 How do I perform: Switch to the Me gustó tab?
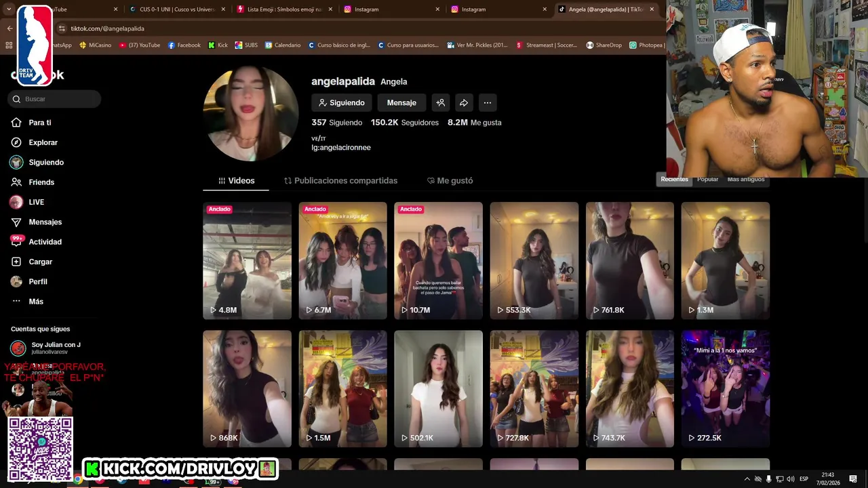(x=450, y=181)
